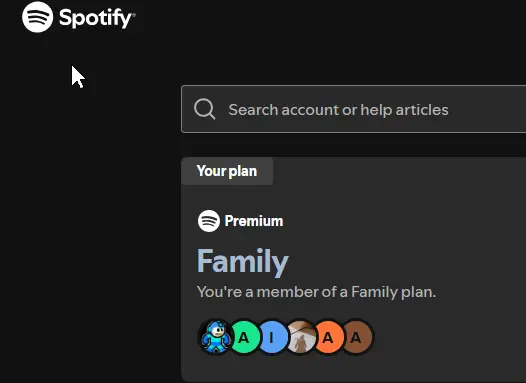Click the word 'articles' in search placeholder
This screenshot has height=383, width=526.
[x=422, y=110]
